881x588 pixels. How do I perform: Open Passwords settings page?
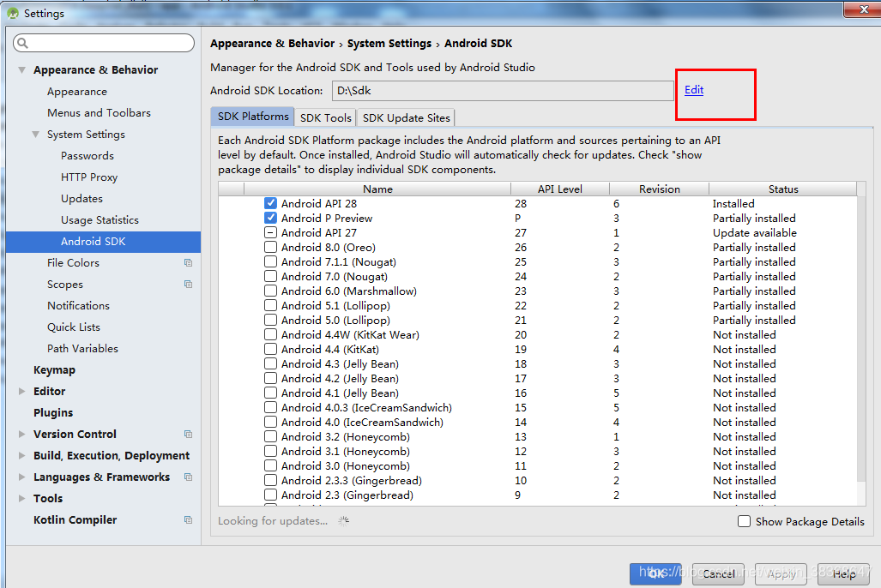87,155
